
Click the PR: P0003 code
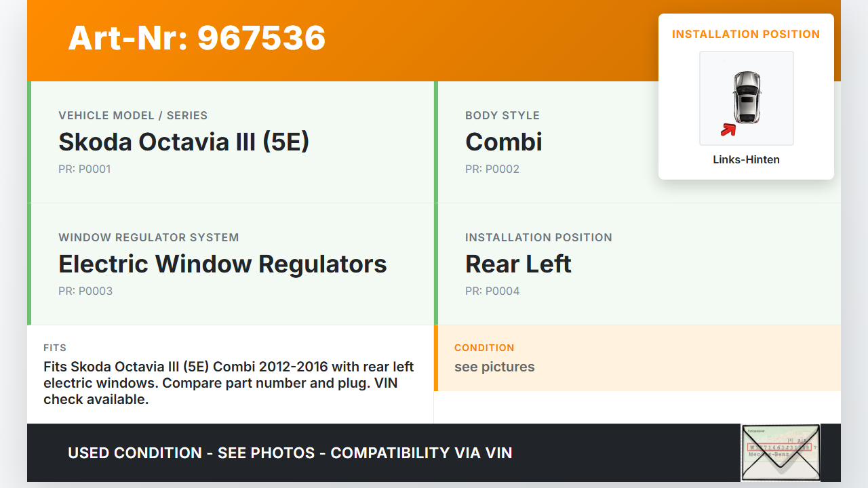click(x=85, y=291)
